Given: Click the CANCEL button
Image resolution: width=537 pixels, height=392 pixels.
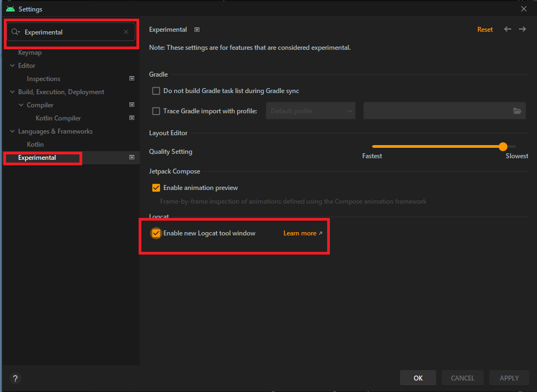Looking at the screenshot, I should coord(462,378).
